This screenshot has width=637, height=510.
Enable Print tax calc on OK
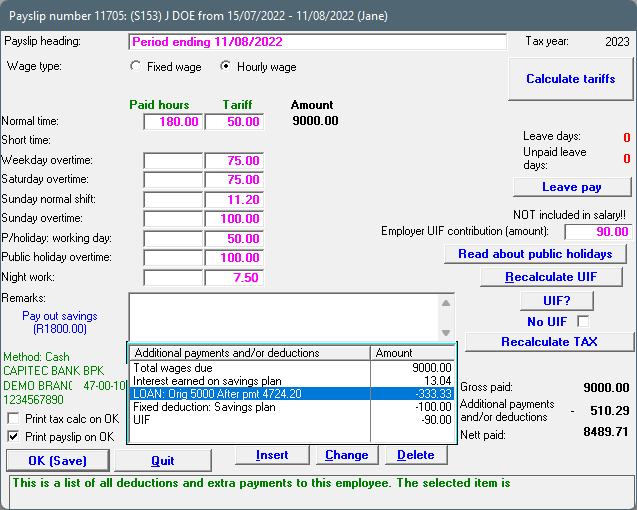(13, 419)
